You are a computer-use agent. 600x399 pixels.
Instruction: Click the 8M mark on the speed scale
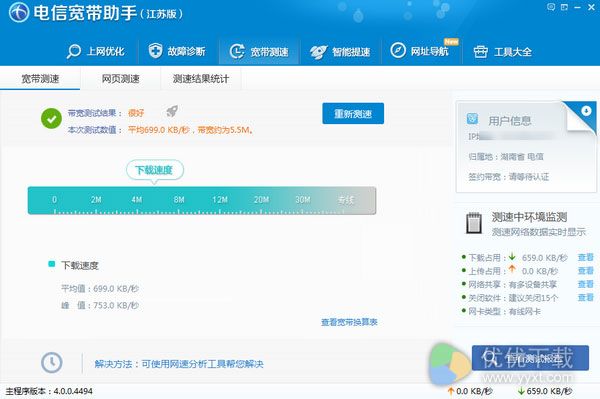[179, 199]
